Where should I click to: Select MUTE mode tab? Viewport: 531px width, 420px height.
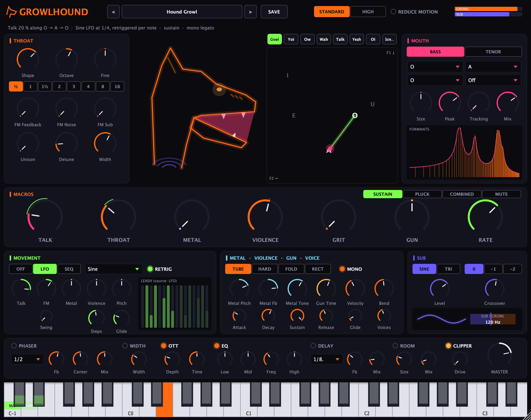pos(501,194)
